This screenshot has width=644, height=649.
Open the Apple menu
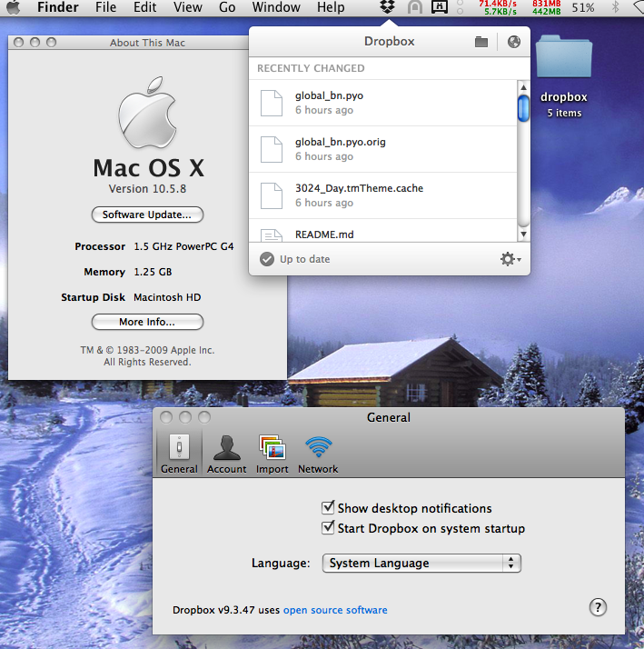pos(14,7)
